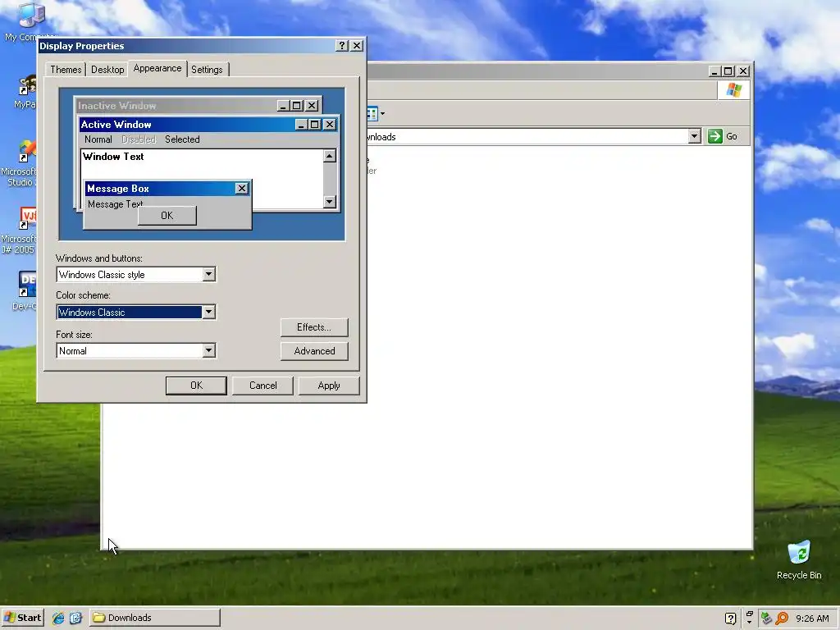Click the Active Window title in preview
The image size is (840, 630).
pos(116,125)
